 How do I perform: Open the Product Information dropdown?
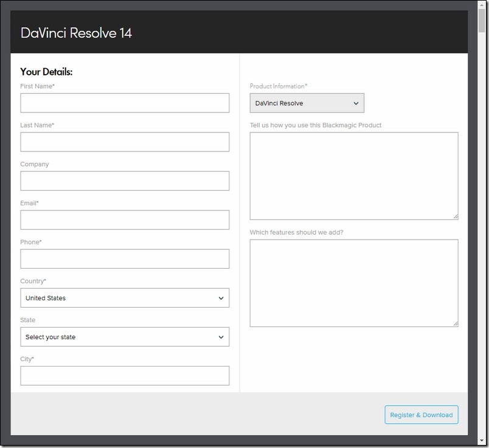[x=307, y=103]
